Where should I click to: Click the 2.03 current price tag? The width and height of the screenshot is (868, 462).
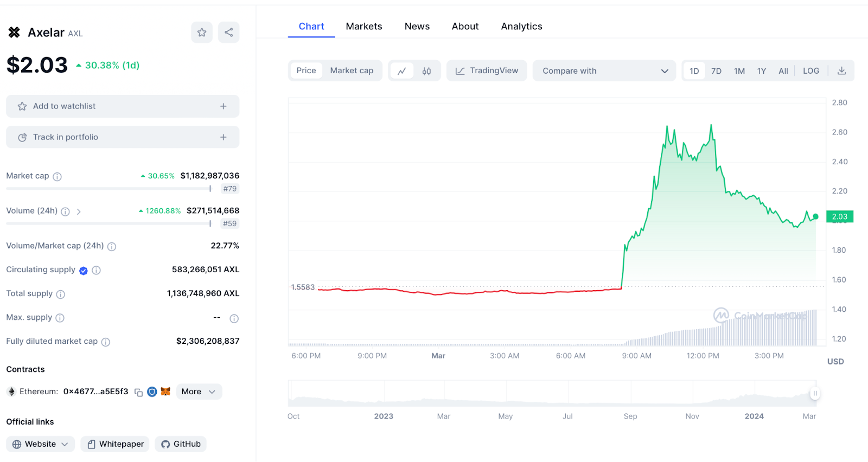point(840,216)
